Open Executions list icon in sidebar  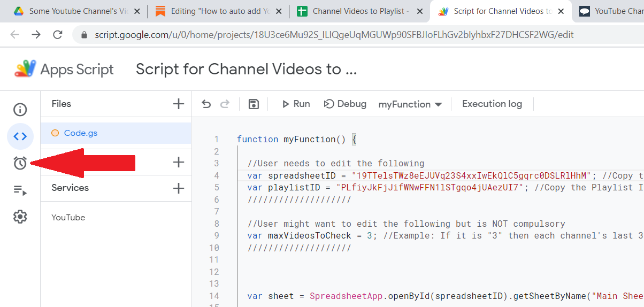(x=20, y=190)
